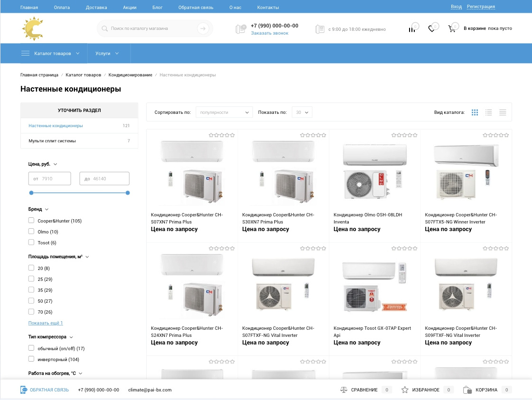532x400 pixels.
Task: Click the minimum price slider handle
Action: [31, 193]
